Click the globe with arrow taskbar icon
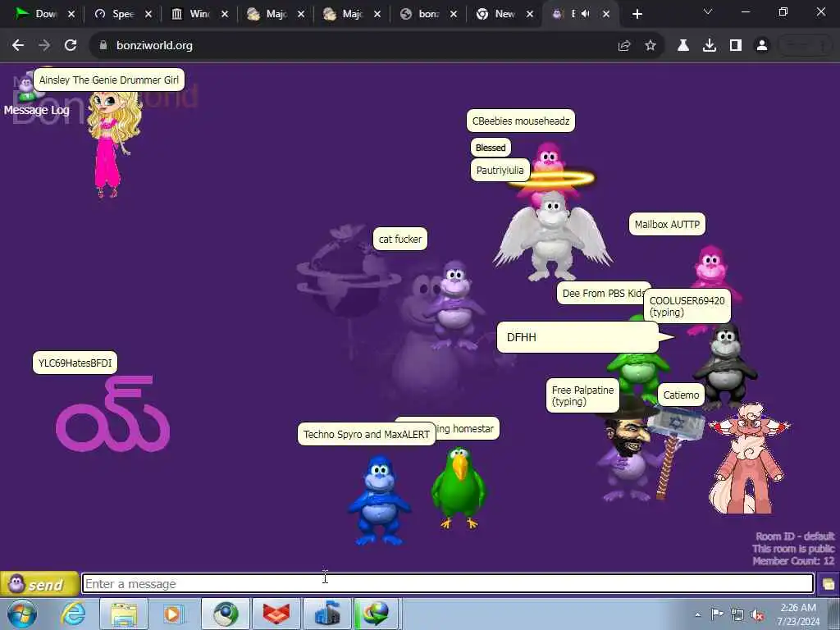The height and width of the screenshot is (630, 840). point(377,614)
